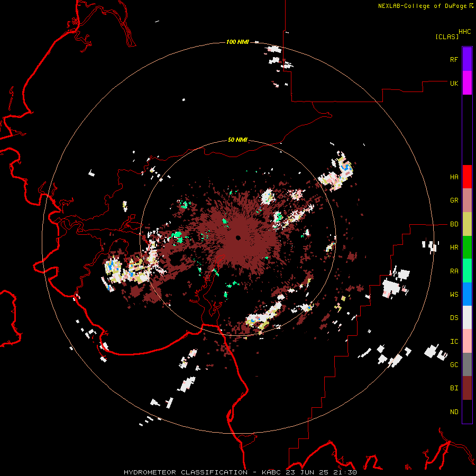
Task: Click the 'DS' legend label
Action: click(x=454, y=318)
